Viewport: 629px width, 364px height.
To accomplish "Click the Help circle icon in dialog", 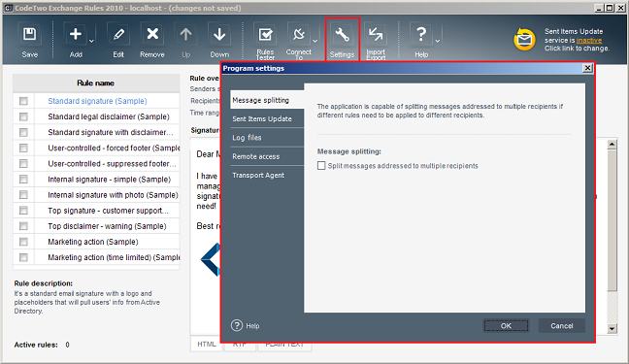I will [237, 325].
